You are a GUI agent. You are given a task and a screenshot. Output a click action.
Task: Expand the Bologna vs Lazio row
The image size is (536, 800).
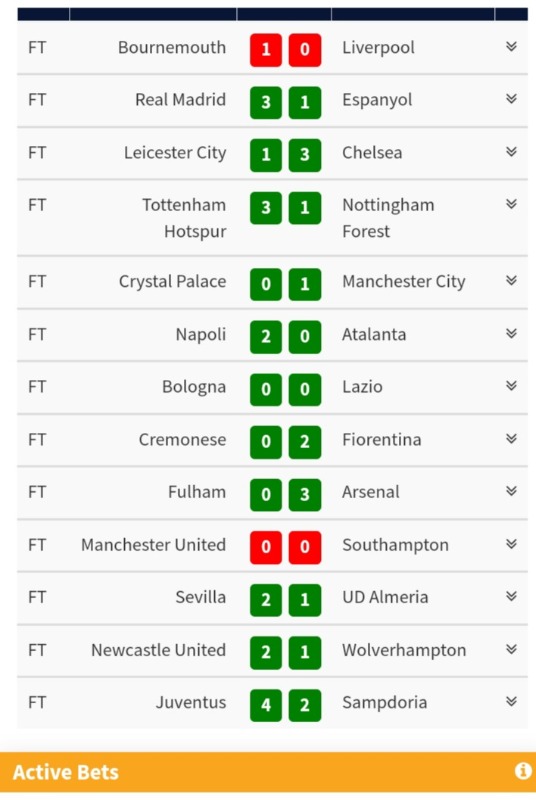pos(511,386)
